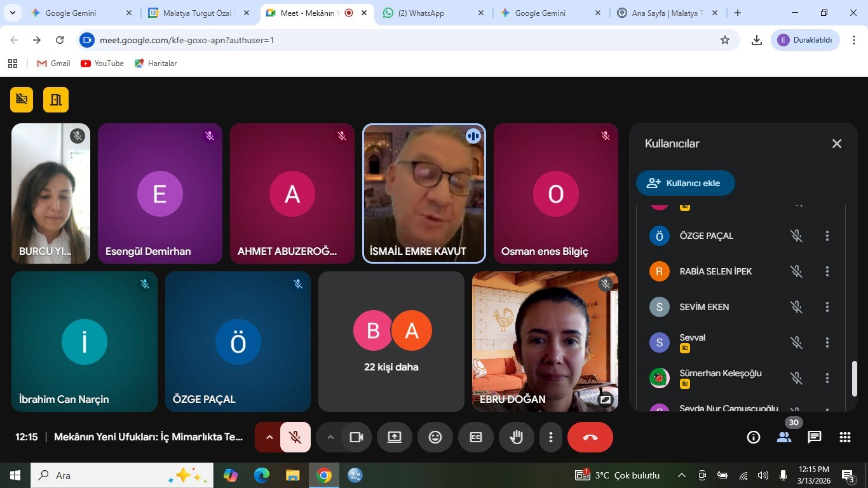Image resolution: width=868 pixels, height=488 pixels.
Task: Open the activities grid icon
Action: (844, 437)
